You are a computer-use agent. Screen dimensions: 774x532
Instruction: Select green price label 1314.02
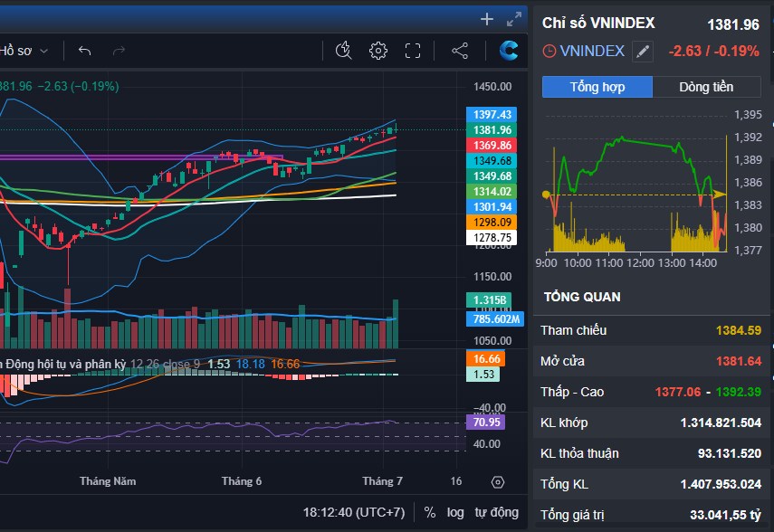[x=492, y=192]
